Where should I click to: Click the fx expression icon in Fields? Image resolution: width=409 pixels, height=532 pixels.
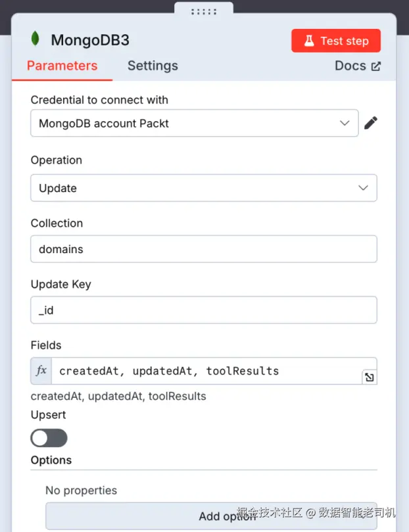[41, 371]
